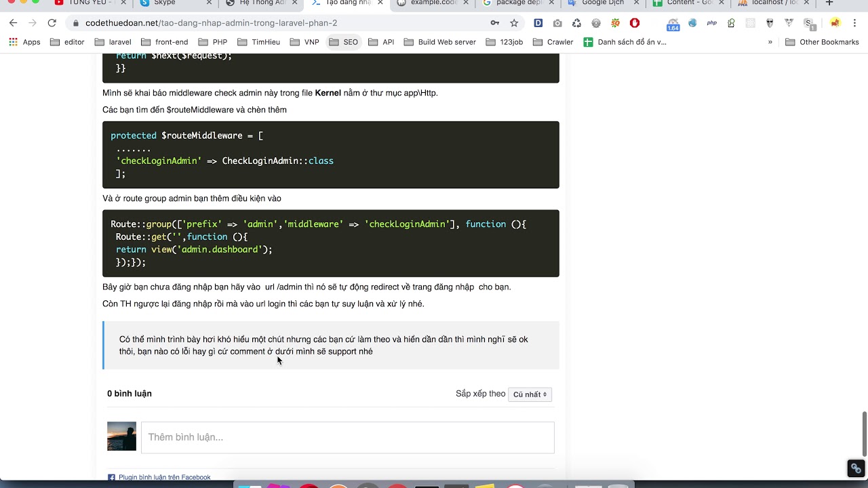
Task: Open the TimHieu bookmarks folder
Action: (258, 42)
